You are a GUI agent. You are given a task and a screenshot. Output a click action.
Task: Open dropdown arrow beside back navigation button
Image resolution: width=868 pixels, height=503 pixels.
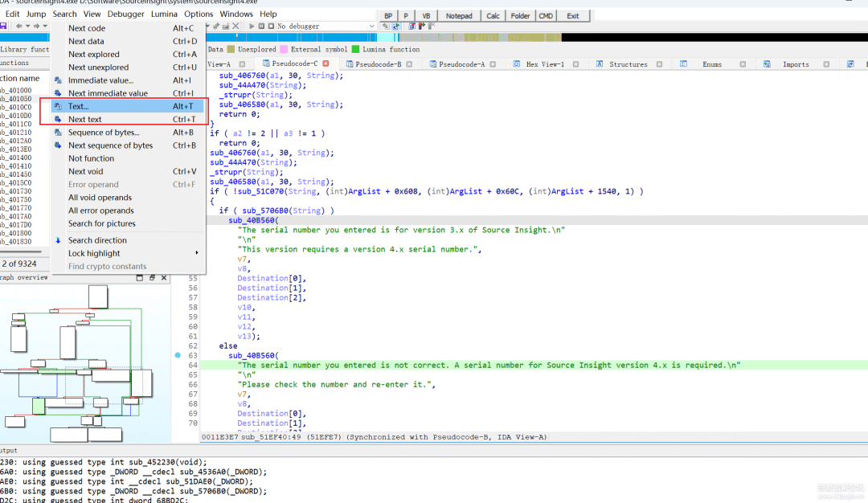pyautogui.click(x=29, y=27)
